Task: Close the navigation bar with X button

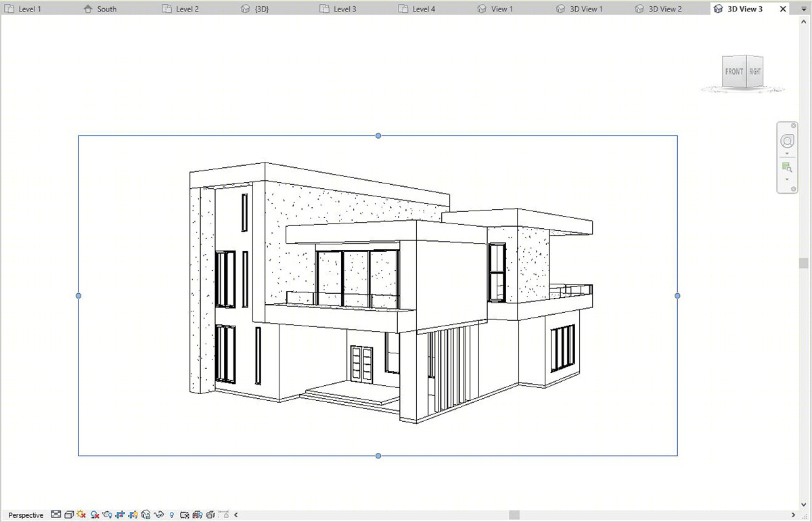Action: [x=793, y=125]
